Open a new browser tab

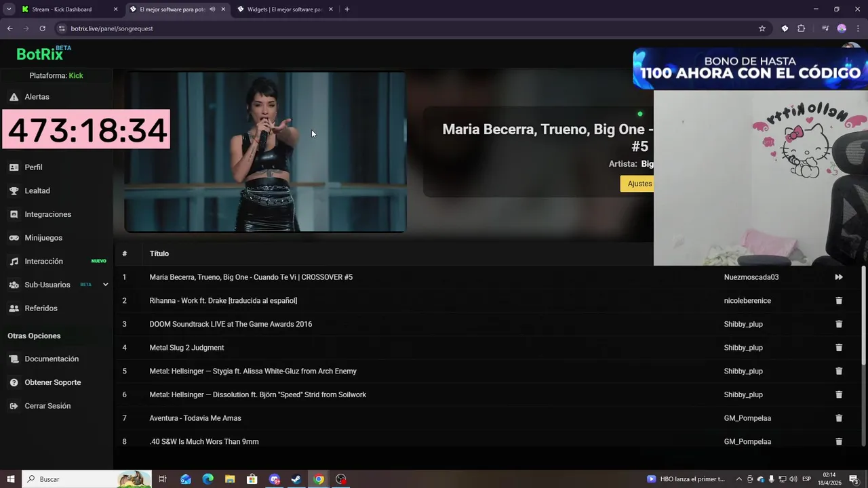coord(347,9)
